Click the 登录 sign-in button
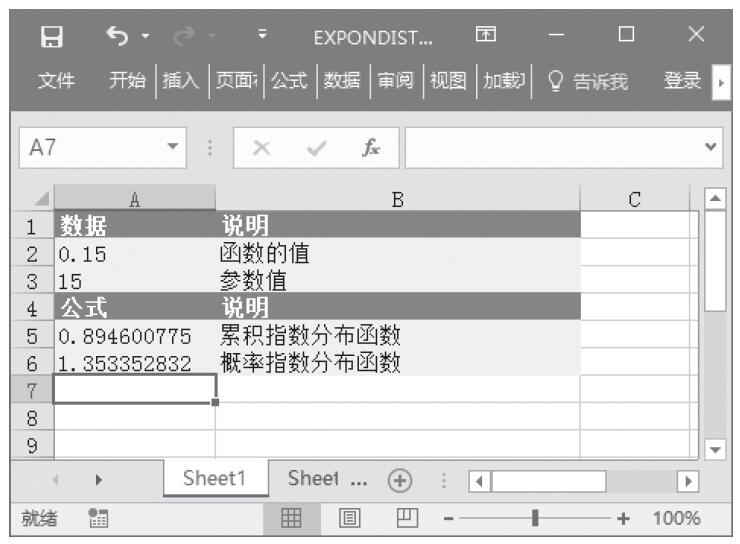 click(682, 81)
